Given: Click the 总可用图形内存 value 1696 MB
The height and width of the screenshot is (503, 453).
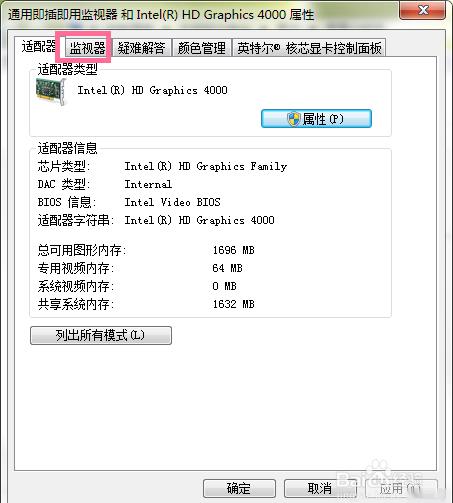Looking at the screenshot, I should tap(233, 250).
